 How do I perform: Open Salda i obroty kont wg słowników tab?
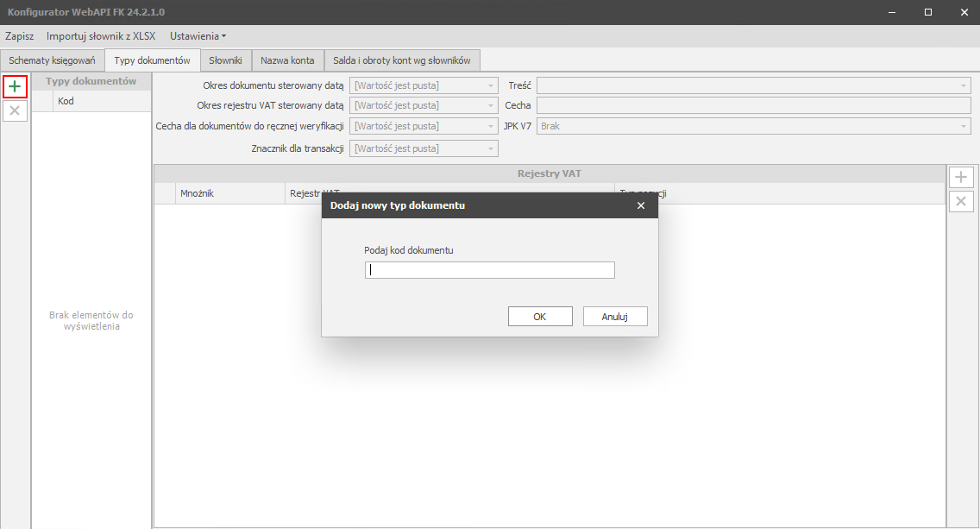point(401,60)
